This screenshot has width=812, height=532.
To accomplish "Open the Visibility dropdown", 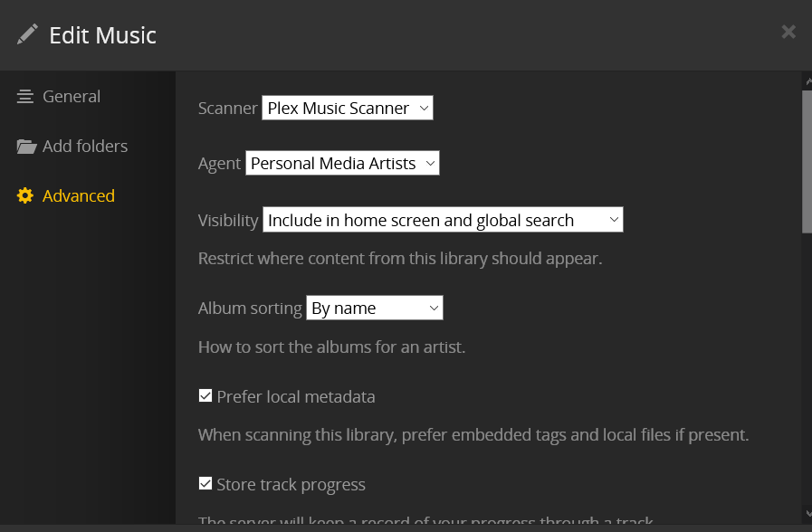I will 443,220.
